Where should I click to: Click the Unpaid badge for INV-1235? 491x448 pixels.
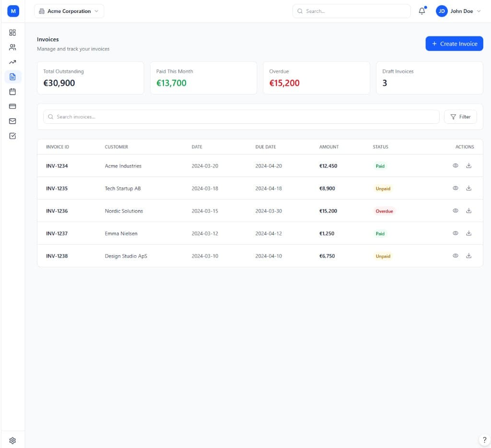pos(383,189)
